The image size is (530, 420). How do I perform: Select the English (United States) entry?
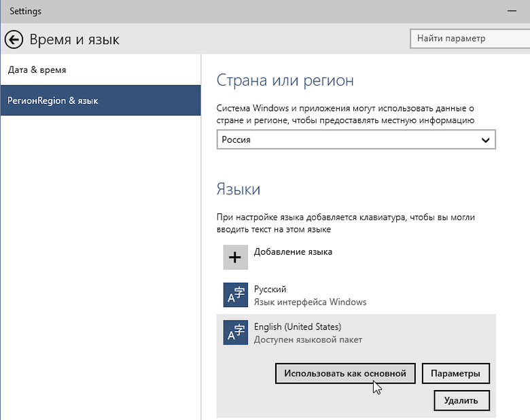pos(356,333)
